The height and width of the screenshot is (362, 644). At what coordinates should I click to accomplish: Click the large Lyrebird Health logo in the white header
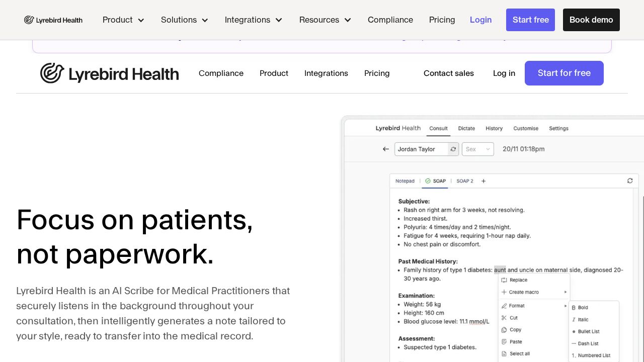point(109,73)
